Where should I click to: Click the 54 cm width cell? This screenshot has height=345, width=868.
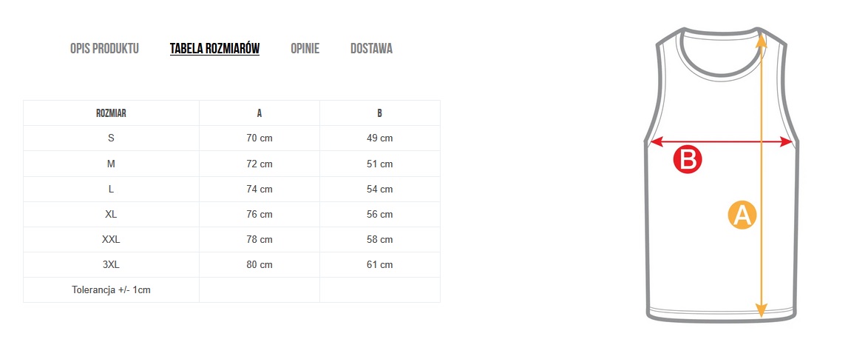(380, 189)
